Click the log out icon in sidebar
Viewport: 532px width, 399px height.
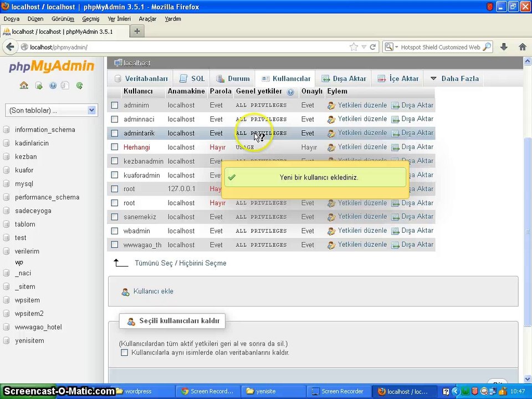coord(39,86)
